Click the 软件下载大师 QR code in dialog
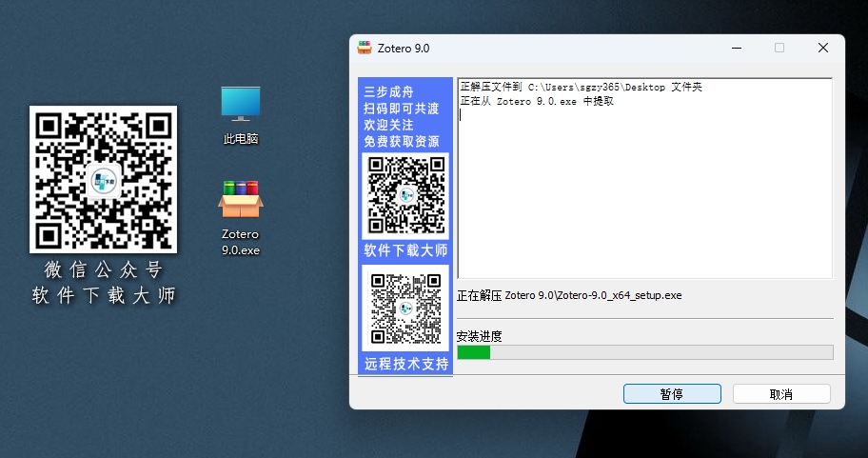Screen dimensions: 868x458 click(405, 195)
